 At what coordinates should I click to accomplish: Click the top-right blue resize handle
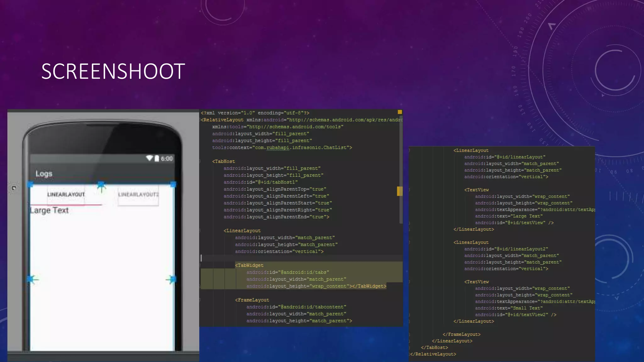tap(173, 184)
